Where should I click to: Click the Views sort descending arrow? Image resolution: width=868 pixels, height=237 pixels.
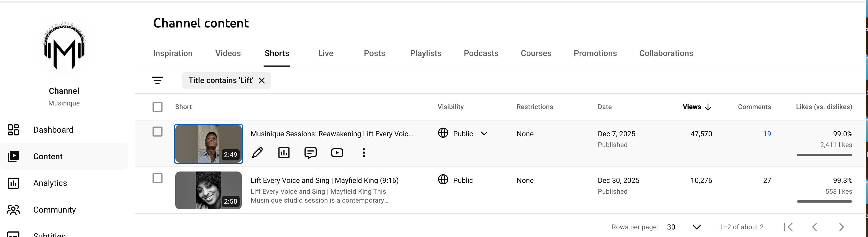[708, 107]
